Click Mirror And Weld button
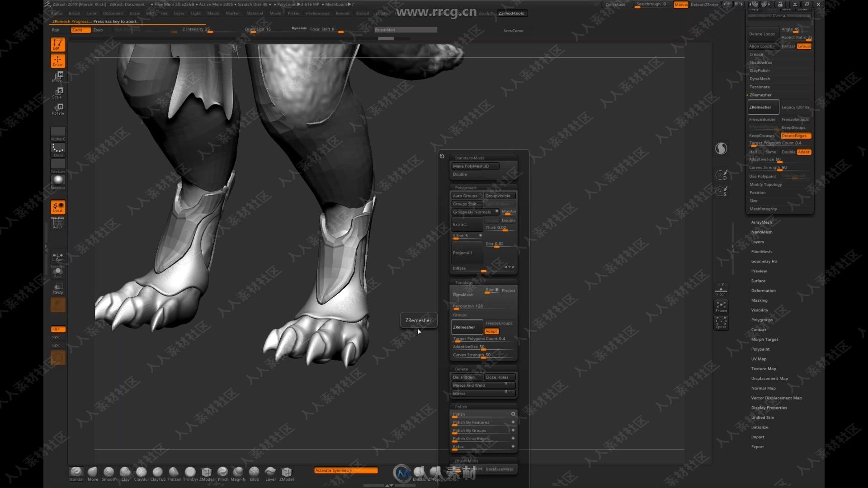This screenshot has width=868, height=488. [x=483, y=385]
